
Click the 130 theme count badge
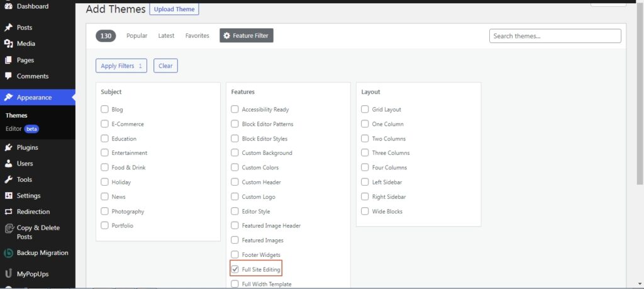click(x=106, y=36)
